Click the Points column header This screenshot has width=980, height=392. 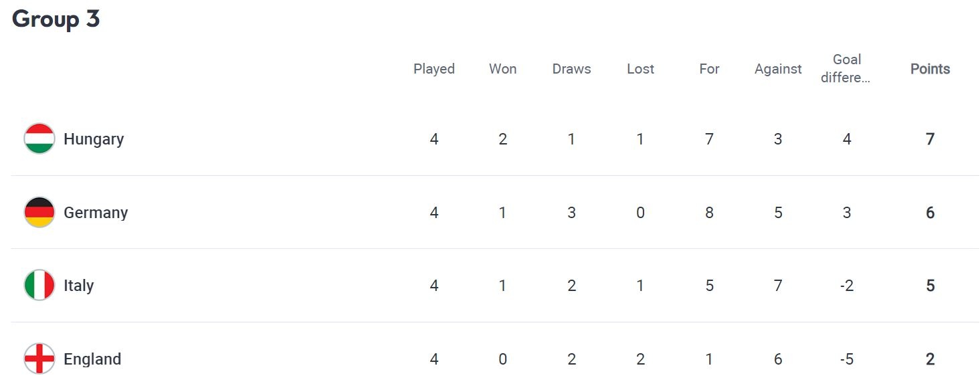930,69
